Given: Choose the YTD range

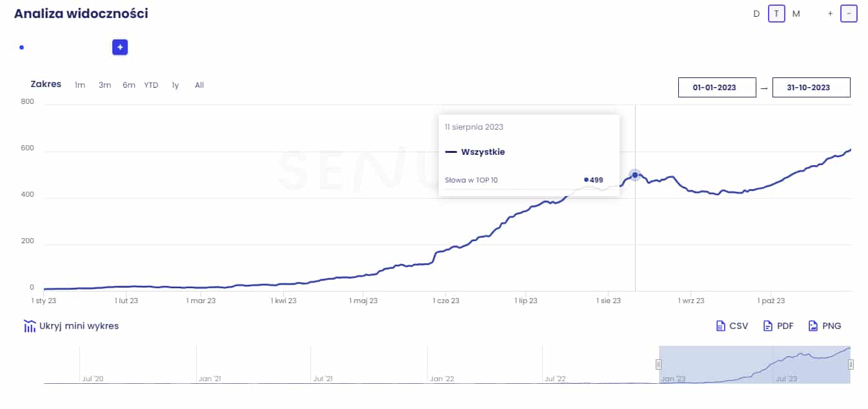Looking at the screenshot, I should pos(151,85).
